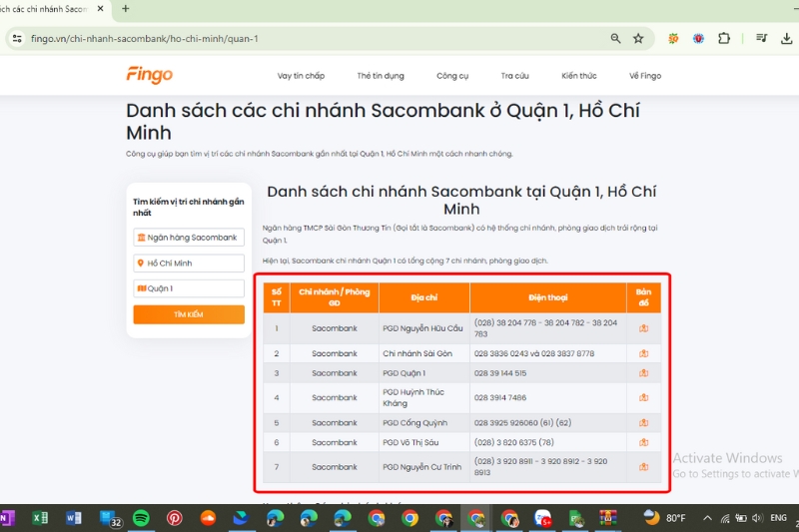Viewport: 799px width, 532px height.
Task: Open Word from the taskbar
Action: 73,518
